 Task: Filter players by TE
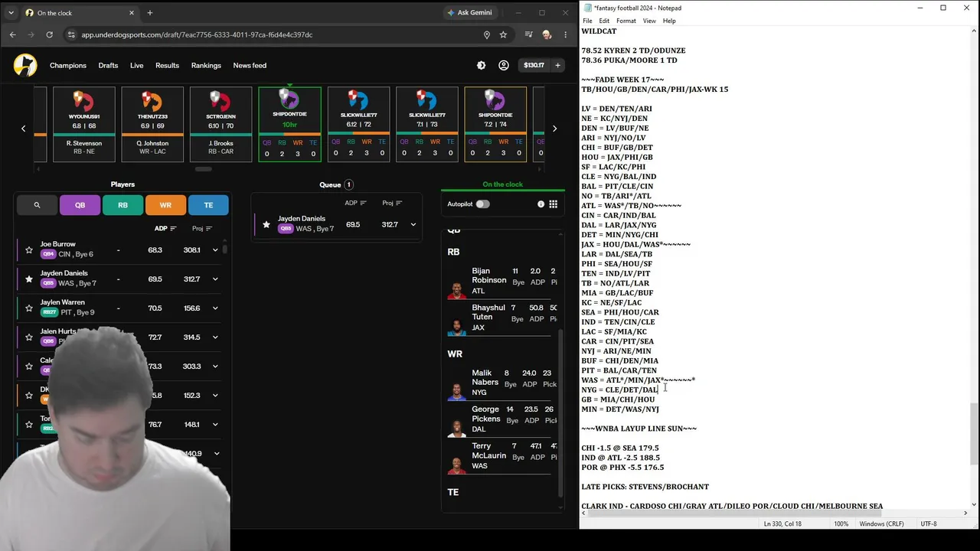pos(208,205)
